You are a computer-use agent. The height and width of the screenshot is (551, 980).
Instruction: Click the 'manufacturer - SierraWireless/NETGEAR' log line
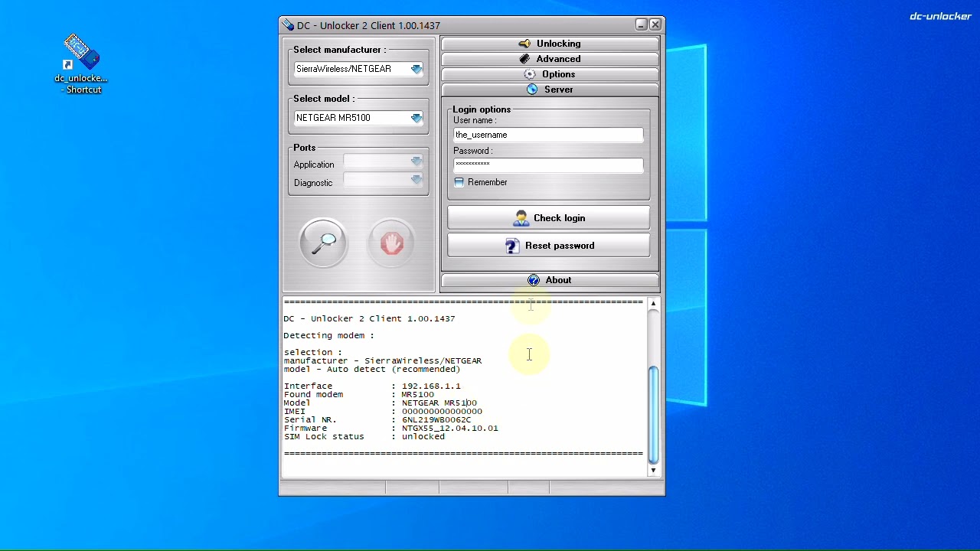click(x=383, y=360)
